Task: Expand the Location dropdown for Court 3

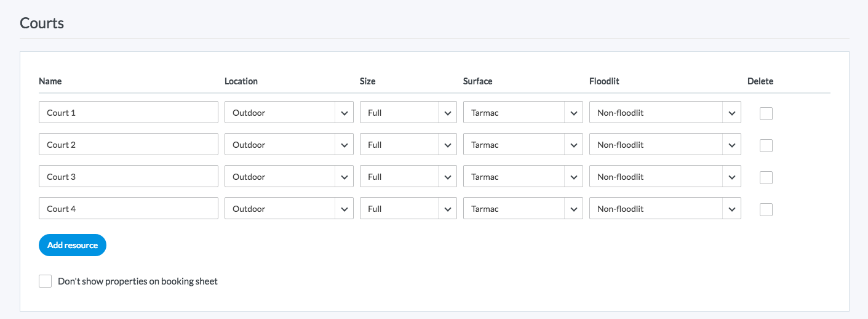Action: click(289, 177)
